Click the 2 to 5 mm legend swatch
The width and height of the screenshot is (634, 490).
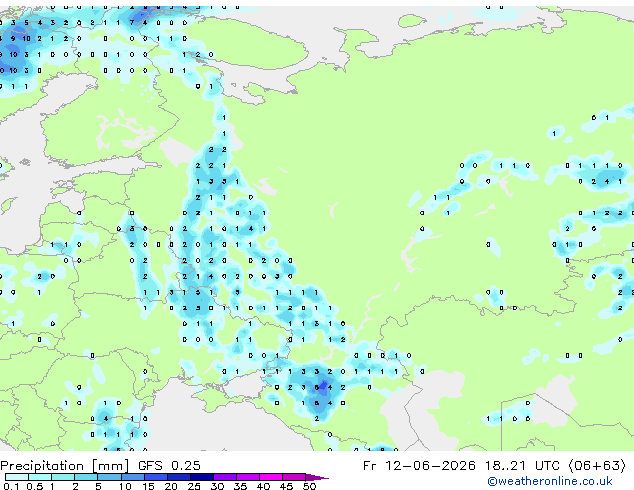click(x=86, y=477)
